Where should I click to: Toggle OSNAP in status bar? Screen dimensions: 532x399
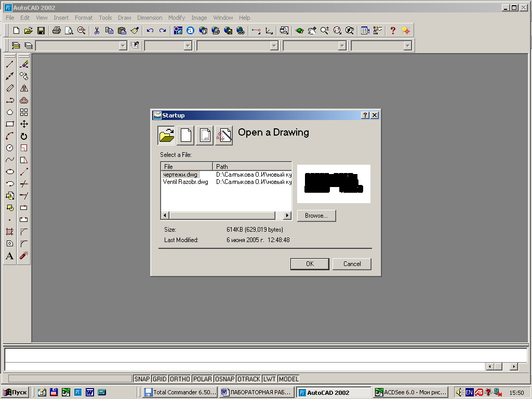pyautogui.click(x=224, y=379)
